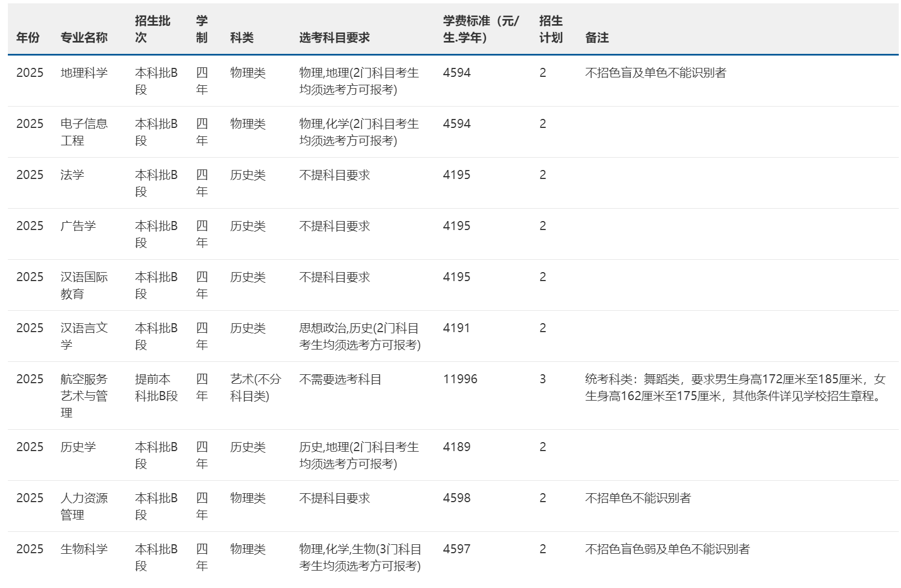
Task: Select the 广告学 major cell
Action: 78,226
